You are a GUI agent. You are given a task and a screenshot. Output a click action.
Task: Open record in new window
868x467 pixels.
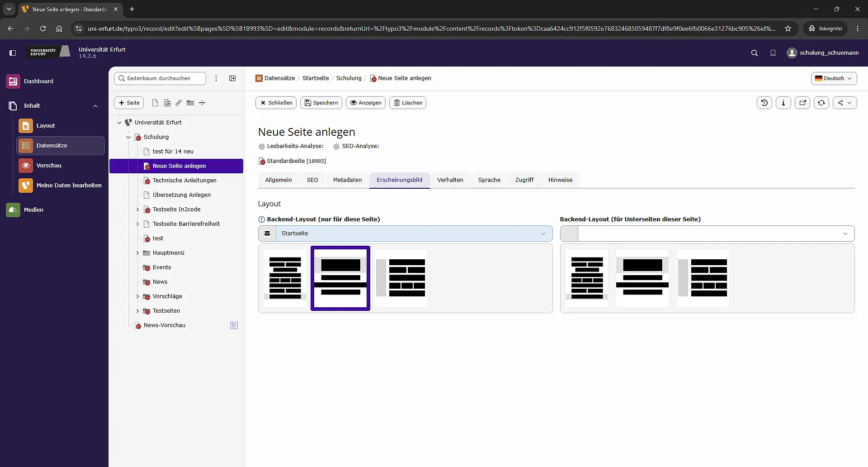coord(802,103)
